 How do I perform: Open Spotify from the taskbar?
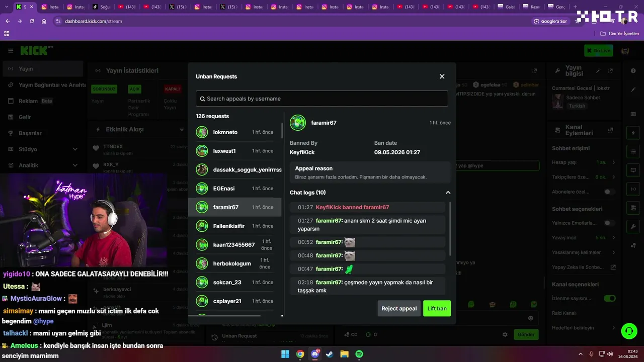359,354
